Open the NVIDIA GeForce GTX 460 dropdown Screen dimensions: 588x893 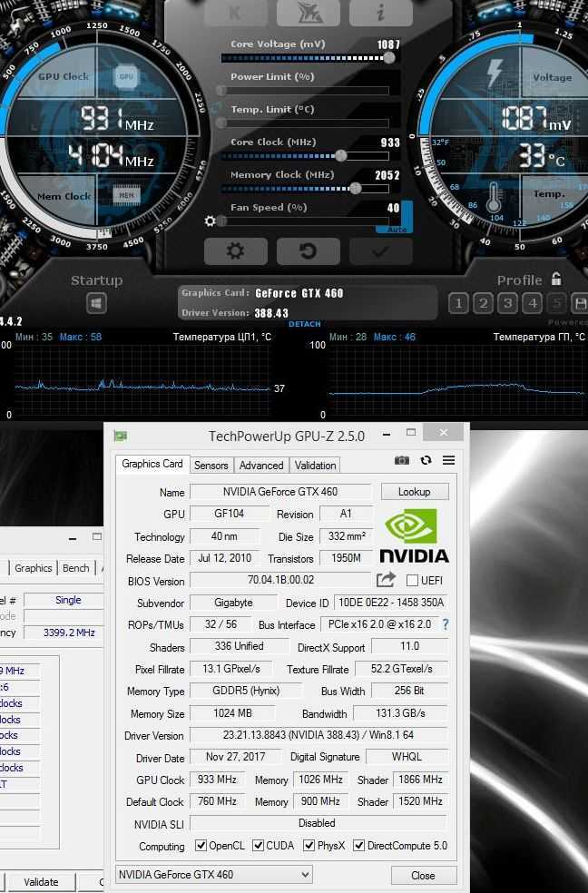[213, 874]
